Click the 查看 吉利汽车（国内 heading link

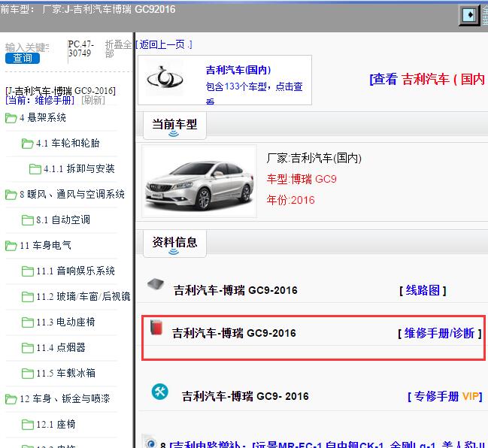click(x=429, y=79)
